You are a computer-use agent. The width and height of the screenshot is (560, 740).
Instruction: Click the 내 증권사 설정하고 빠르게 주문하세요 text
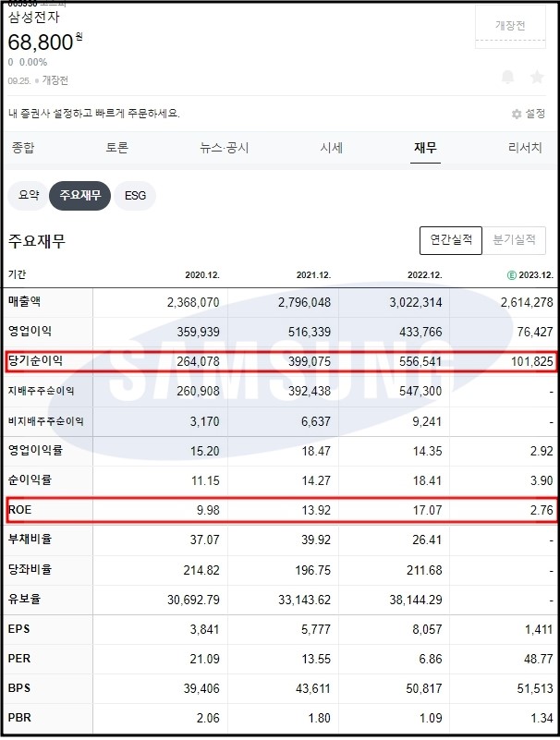[94, 114]
